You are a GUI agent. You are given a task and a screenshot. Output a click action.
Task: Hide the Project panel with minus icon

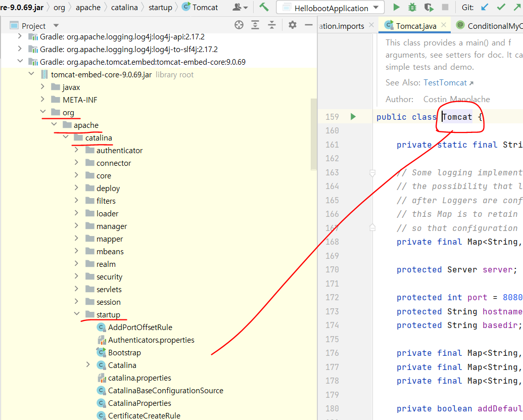(x=309, y=25)
